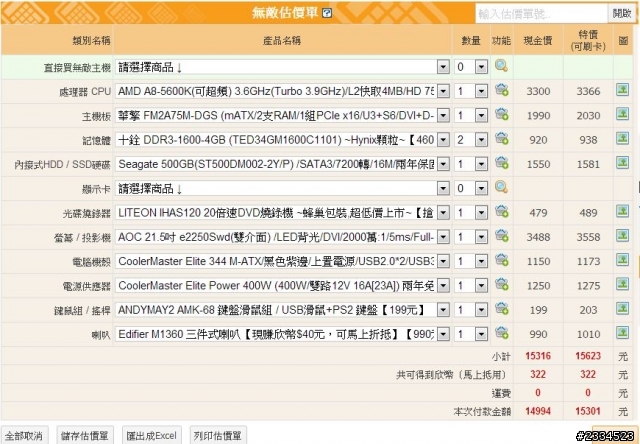Click the function icon in 光碟燒錄器 row
Screen dimensions: 640x444
click(502, 211)
